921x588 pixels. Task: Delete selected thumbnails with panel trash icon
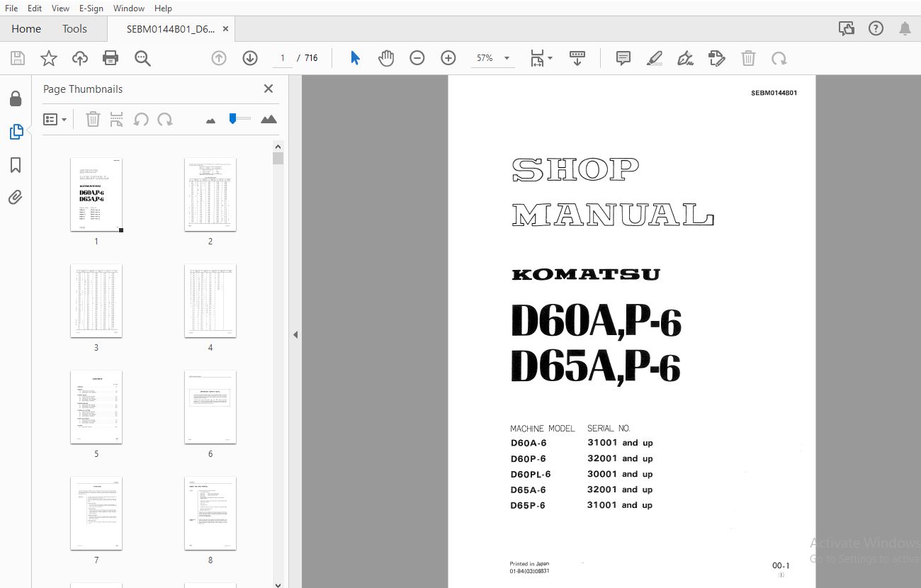pos(93,119)
